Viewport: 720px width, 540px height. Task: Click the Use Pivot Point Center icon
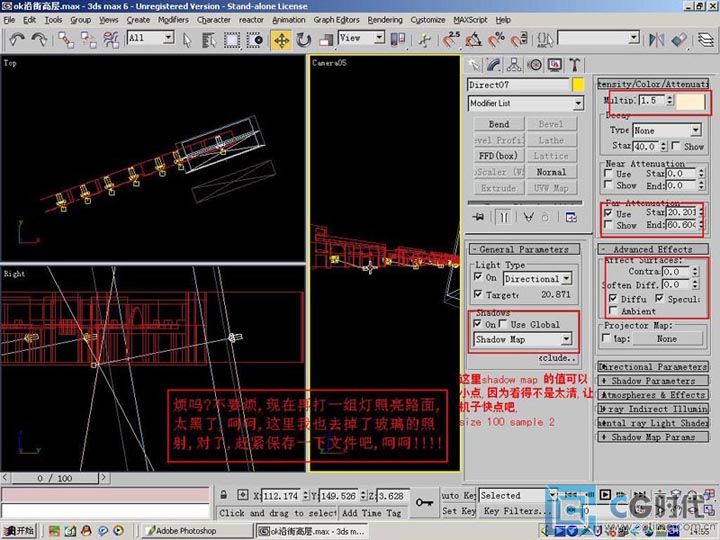coord(398,39)
